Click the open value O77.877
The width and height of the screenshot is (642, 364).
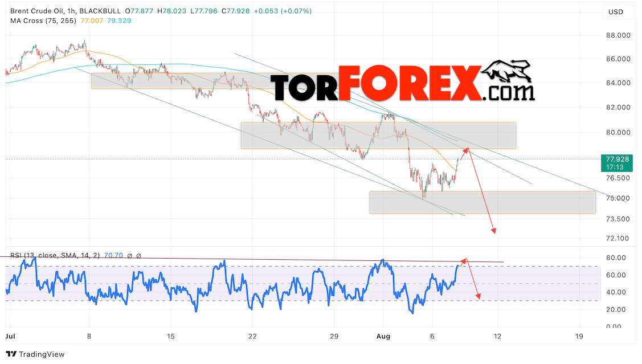tap(139, 11)
